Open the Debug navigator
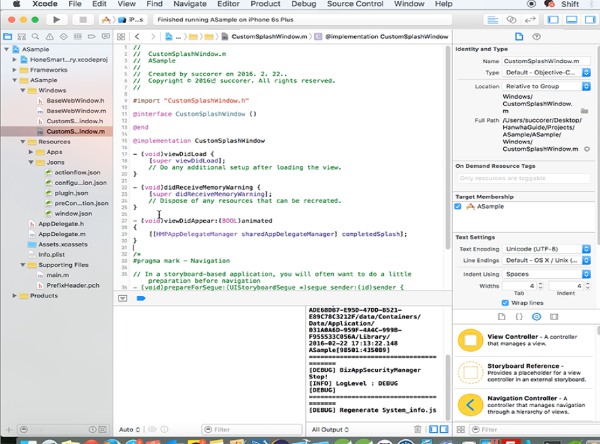This screenshot has width=600, height=444. (x=78, y=37)
